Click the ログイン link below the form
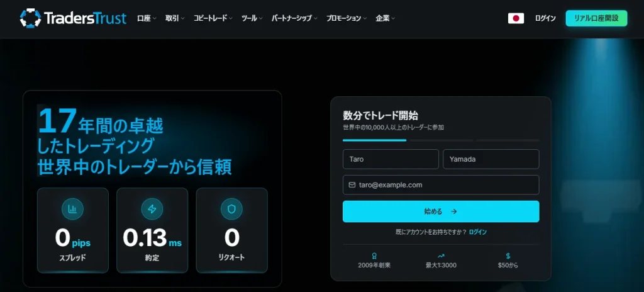Screen dimensions: 644x292 pyautogui.click(x=478, y=232)
